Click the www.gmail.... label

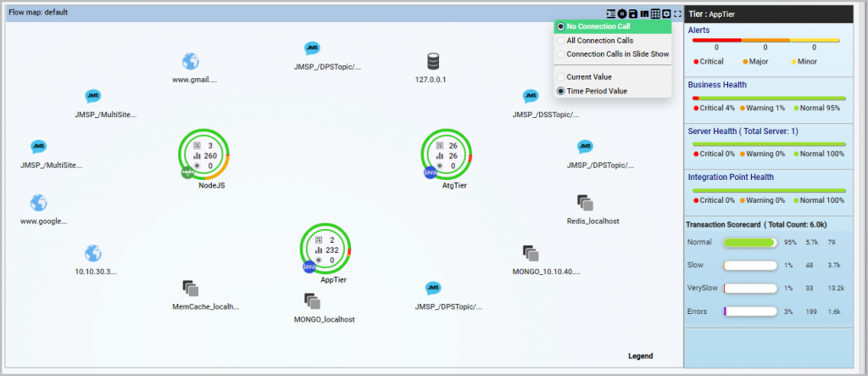194,79
